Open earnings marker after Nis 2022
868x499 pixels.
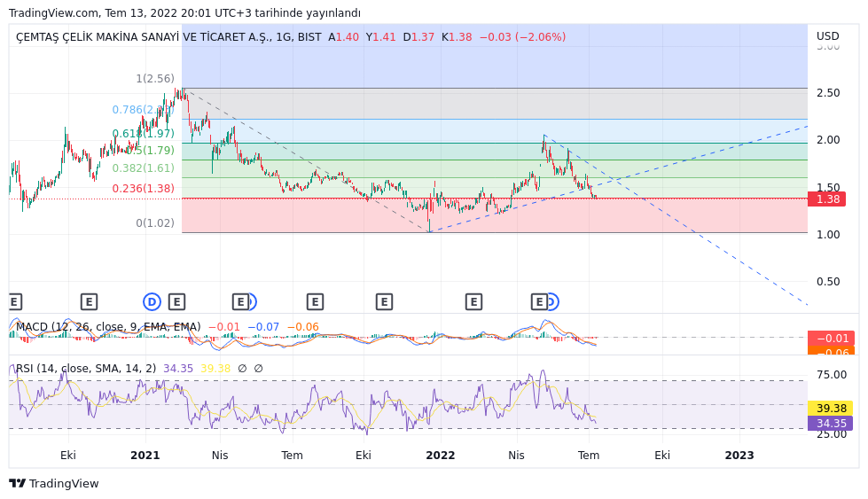(x=539, y=302)
